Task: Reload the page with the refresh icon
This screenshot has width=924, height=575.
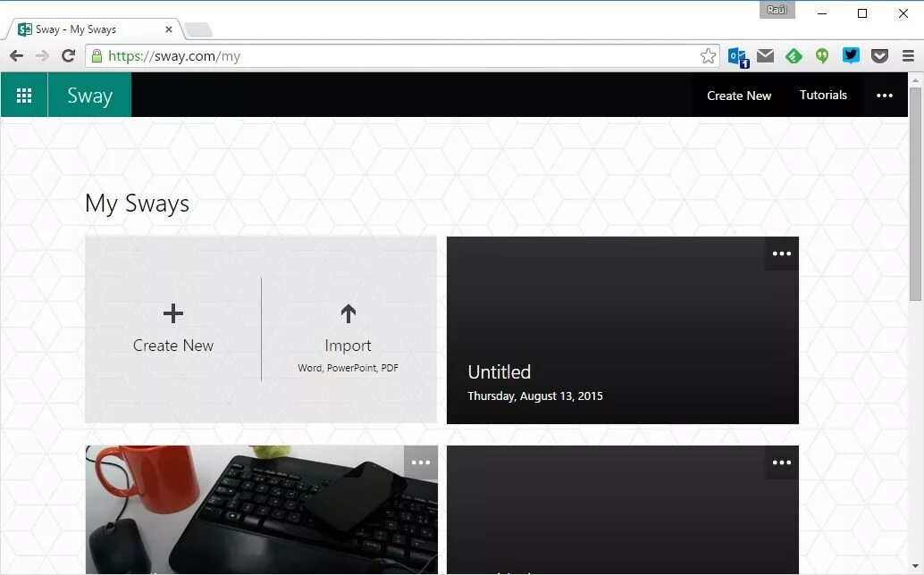Action: (x=68, y=56)
